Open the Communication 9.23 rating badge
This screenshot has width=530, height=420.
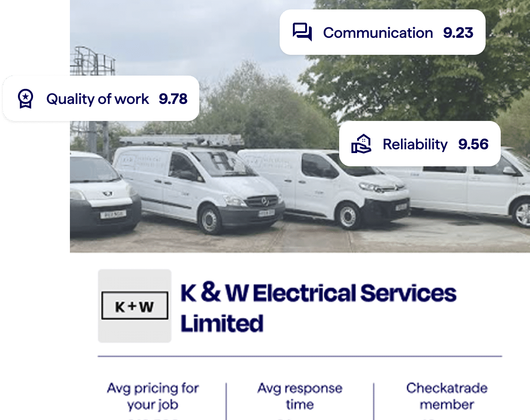[x=382, y=32]
